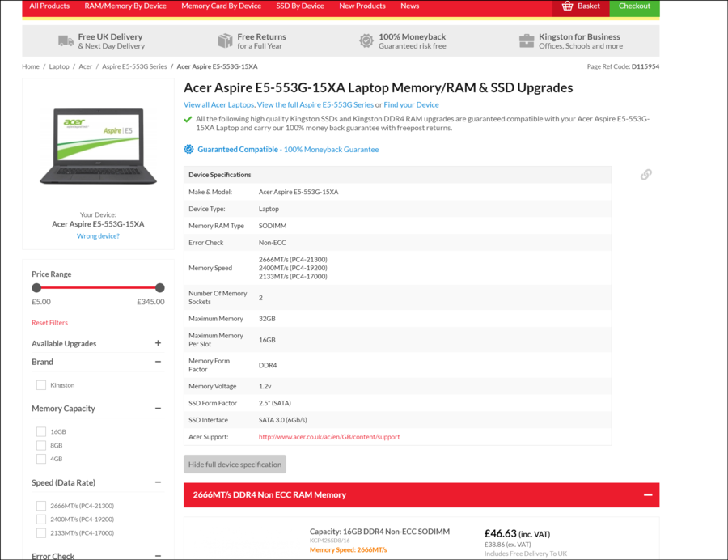728x560 pixels.
Task: Tick the 4GB memory capacity checkbox
Action: click(41, 459)
